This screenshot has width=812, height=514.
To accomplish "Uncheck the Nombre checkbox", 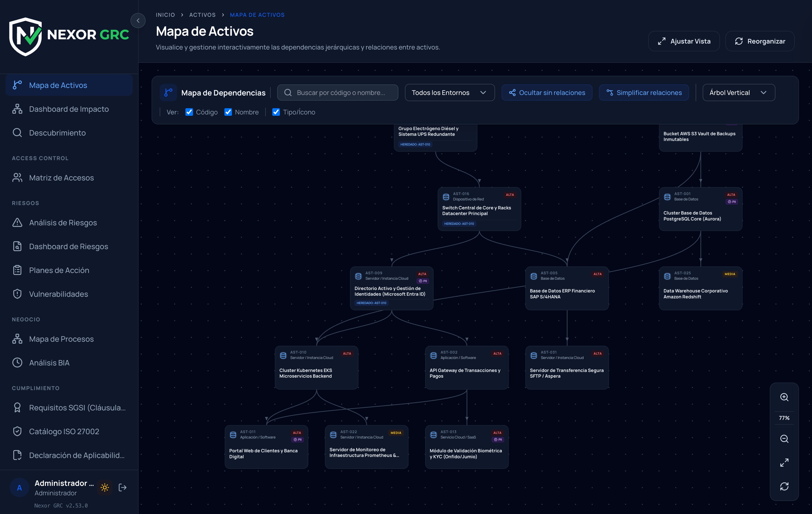I will click(x=228, y=112).
